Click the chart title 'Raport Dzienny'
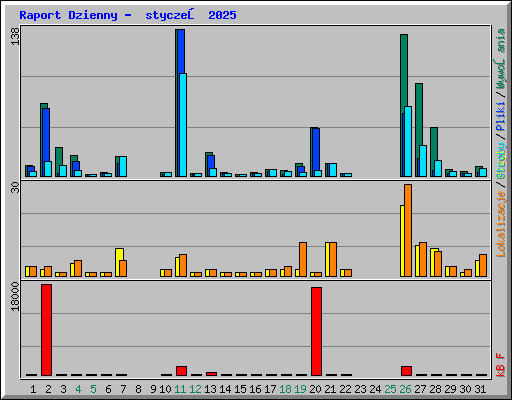This screenshot has width=512, height=400. pyautogui.click(x=68, y=15)
